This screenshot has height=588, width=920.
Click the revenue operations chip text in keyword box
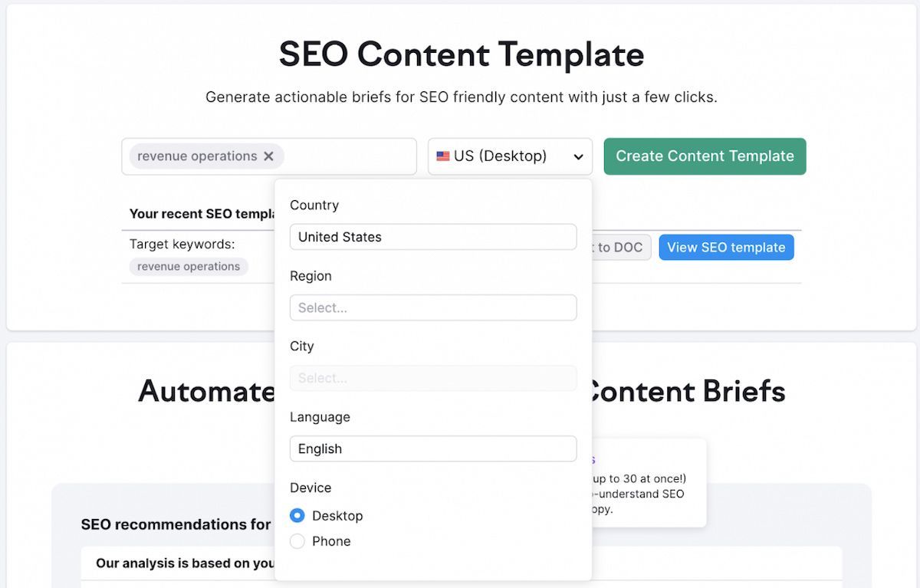[197, 156]
